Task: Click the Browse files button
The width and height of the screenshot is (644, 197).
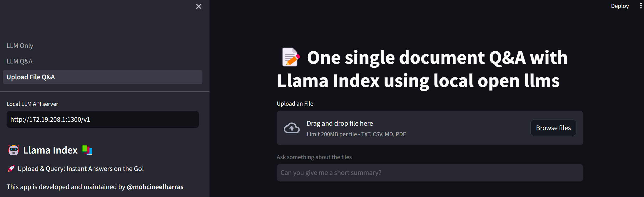Action: 553,128
